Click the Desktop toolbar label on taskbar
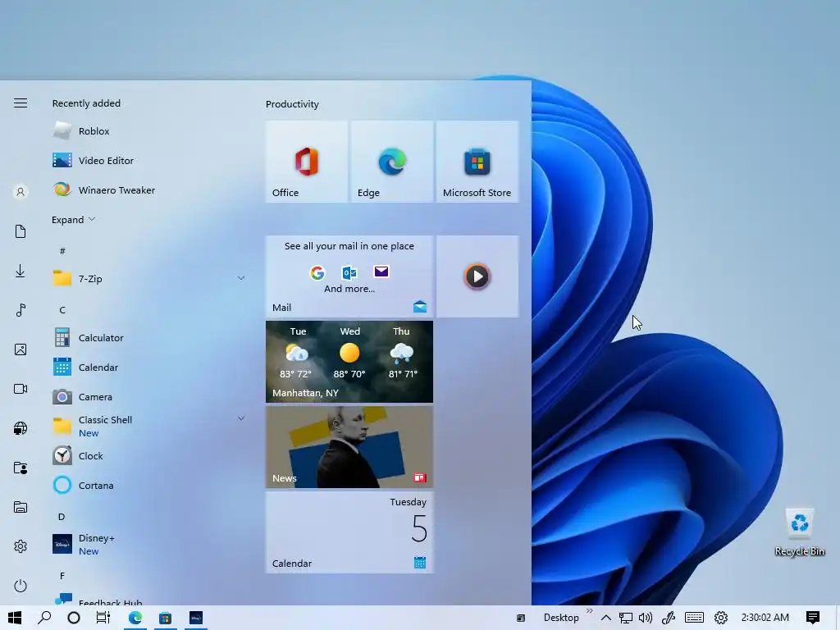 [x=561, y=618]
